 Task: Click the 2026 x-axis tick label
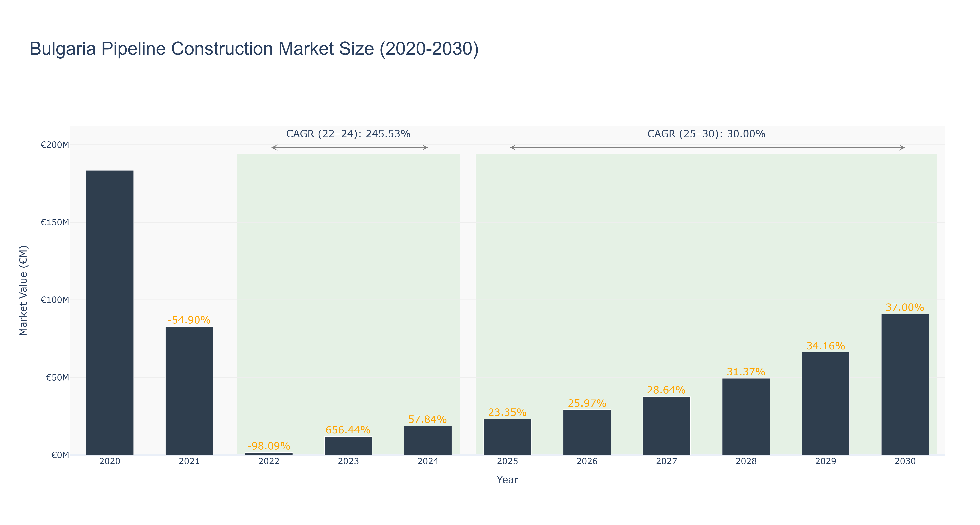click(x=587, y=461)
